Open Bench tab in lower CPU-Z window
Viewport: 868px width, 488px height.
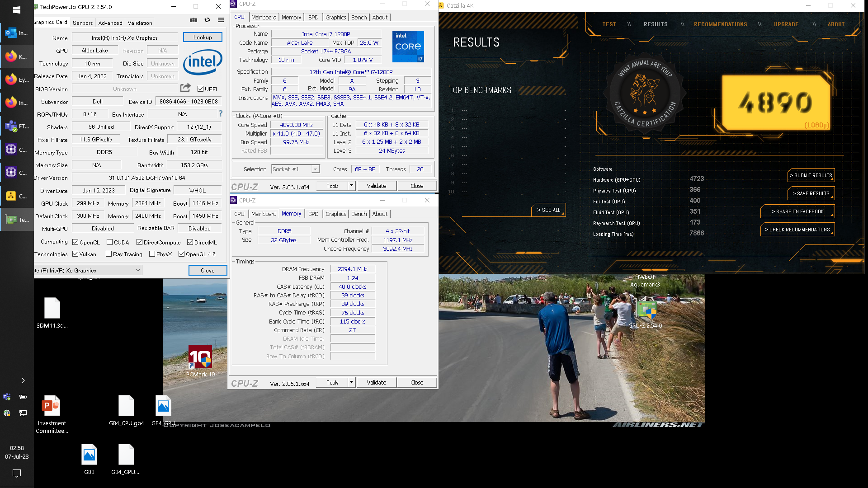click(359, 214)
